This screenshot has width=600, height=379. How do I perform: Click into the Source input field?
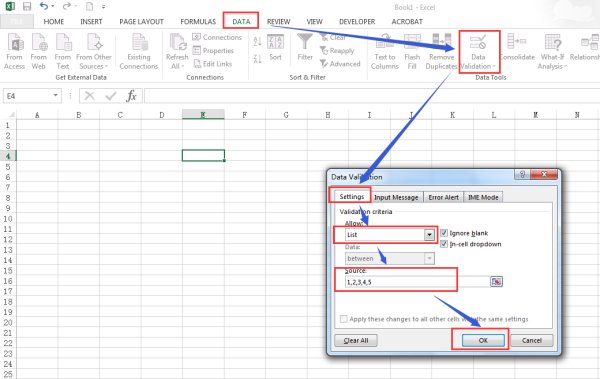coord(417,282)
